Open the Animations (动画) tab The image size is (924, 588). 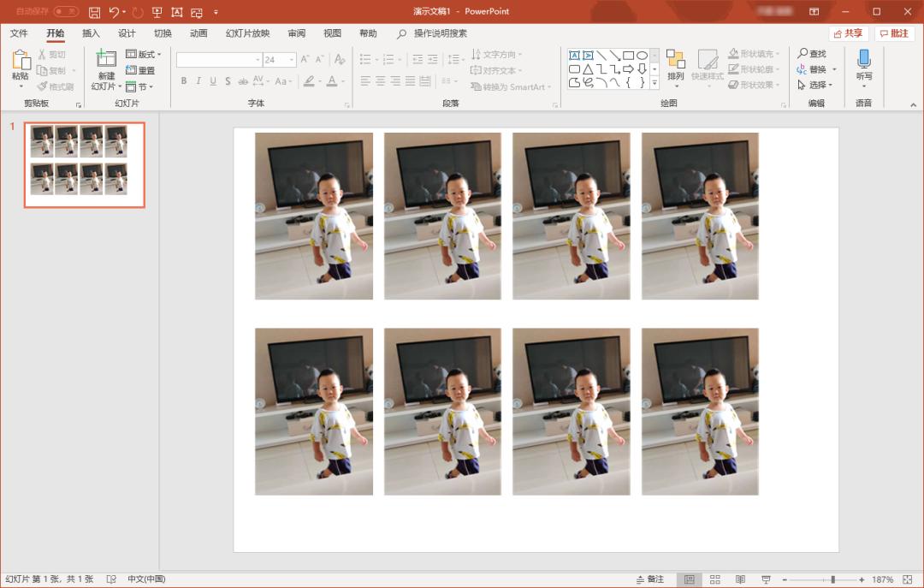point(198,33)
